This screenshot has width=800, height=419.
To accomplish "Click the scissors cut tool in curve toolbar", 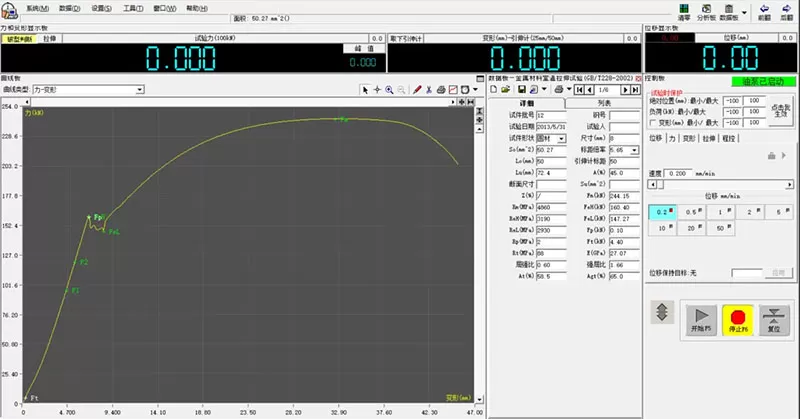I will [x=429, y=90].
